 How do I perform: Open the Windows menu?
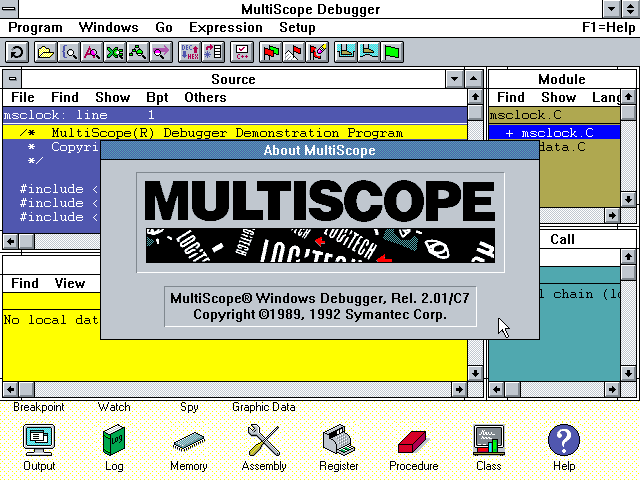[109, 28]
